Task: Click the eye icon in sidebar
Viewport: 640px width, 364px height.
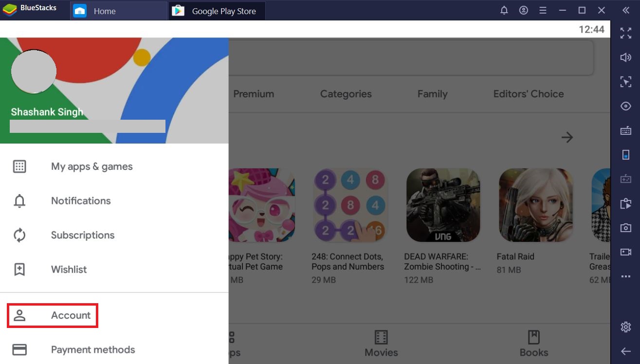Action: 626,106
